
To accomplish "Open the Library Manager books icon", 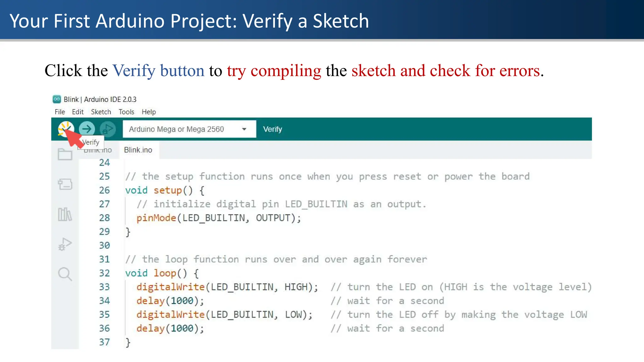I will 65,214.
